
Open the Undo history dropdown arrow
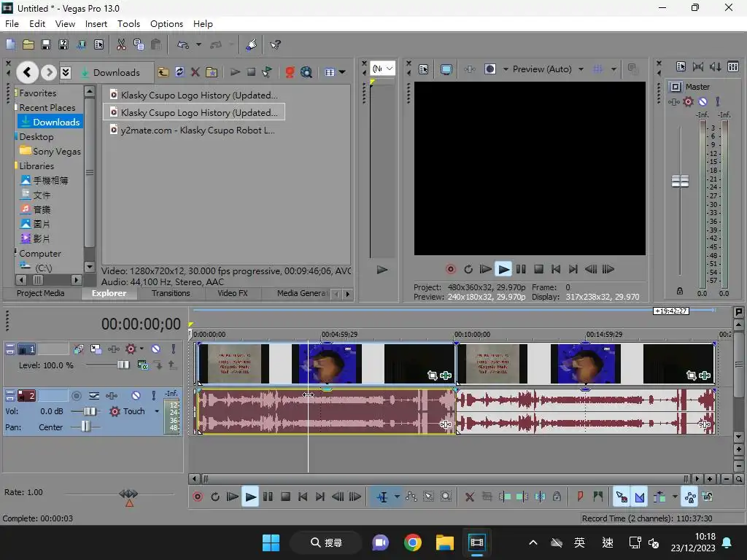198,44
